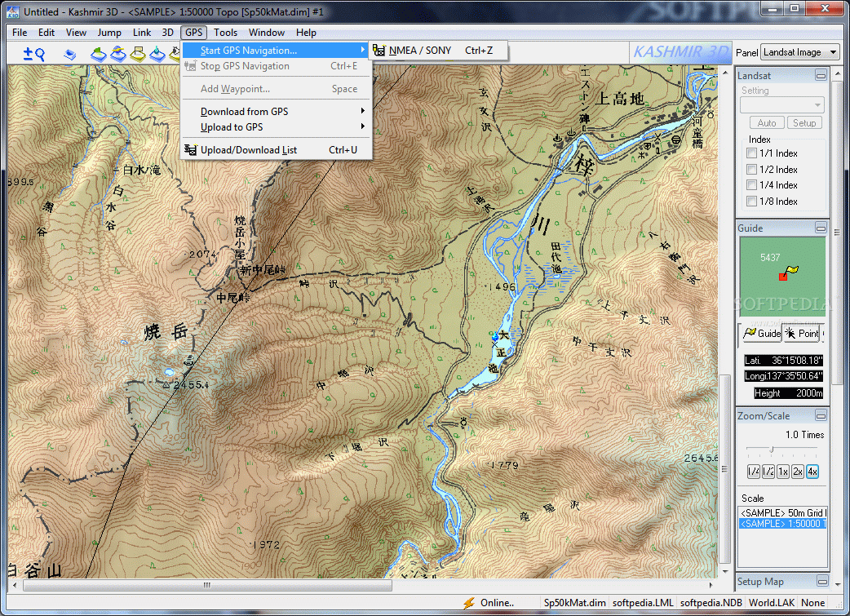This screenshot has width=850, height=616.
Task: Open the Landsat Setting combo box
Action: click(782, 104)
